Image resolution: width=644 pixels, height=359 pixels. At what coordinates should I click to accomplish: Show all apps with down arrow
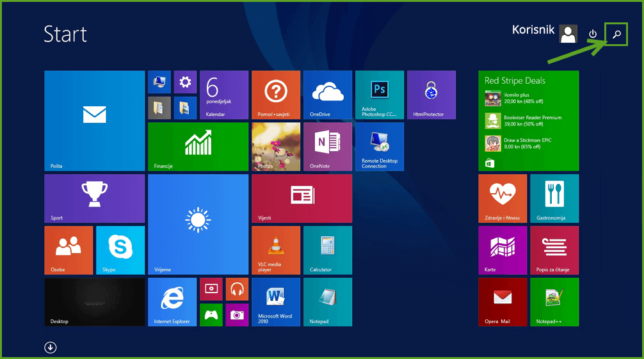(x=51, y=347)
